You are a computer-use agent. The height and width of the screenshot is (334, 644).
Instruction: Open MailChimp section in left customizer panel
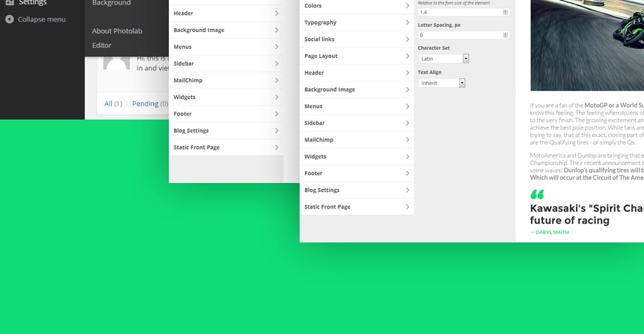pyautogui.click(x=226, y=80)
